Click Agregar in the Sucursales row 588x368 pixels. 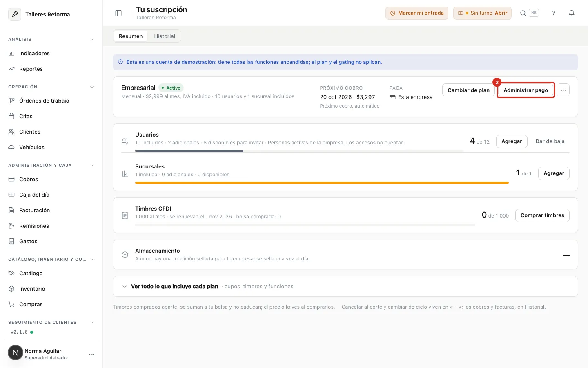click(554, 173)
